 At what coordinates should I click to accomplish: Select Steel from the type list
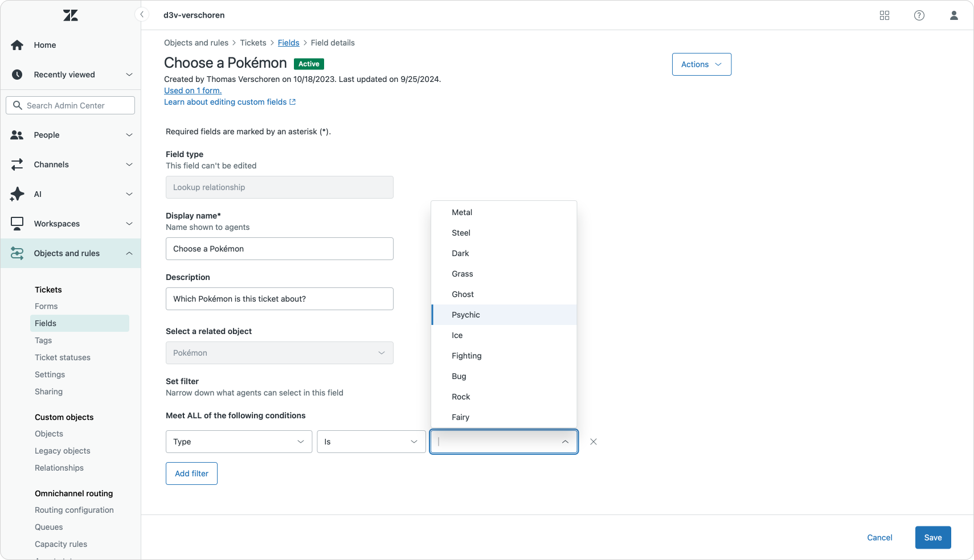504,233
